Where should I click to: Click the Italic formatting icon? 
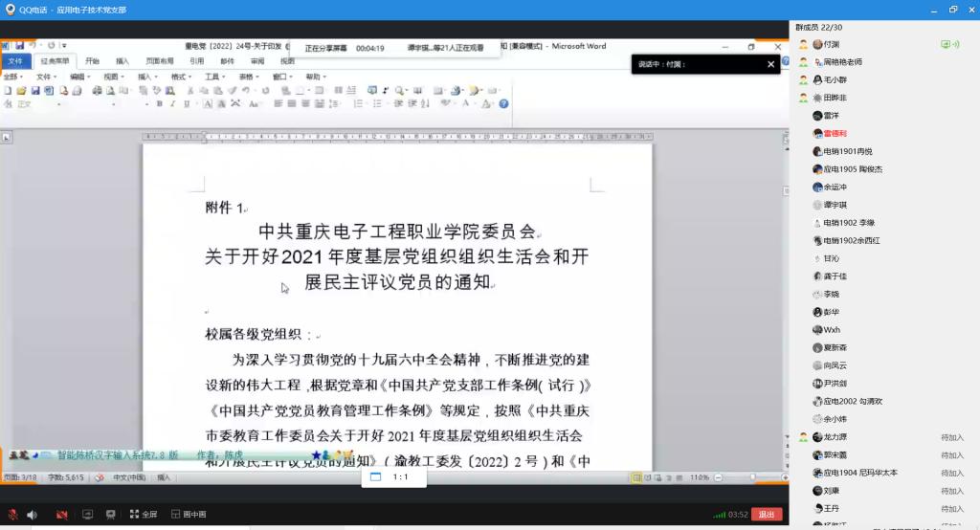pos(172,103)
